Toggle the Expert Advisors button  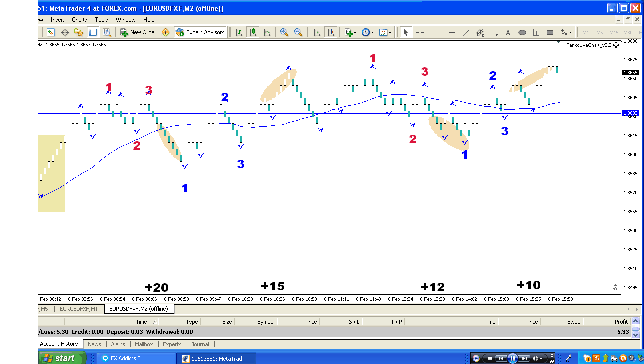(x=200, y=32)
